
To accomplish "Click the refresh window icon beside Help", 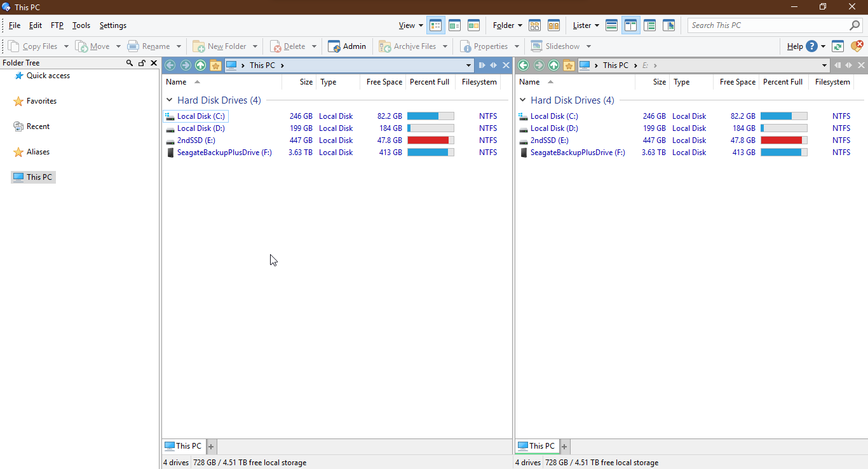I will [837, 46].
